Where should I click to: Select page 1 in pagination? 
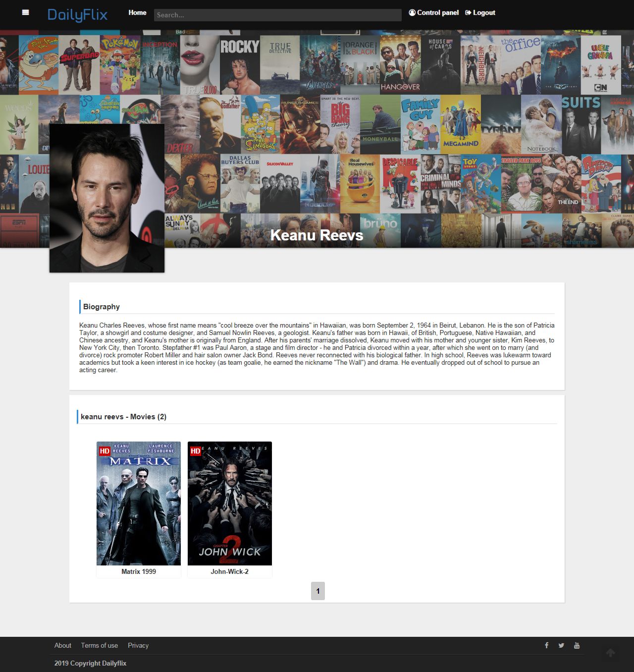click(318, 591)
